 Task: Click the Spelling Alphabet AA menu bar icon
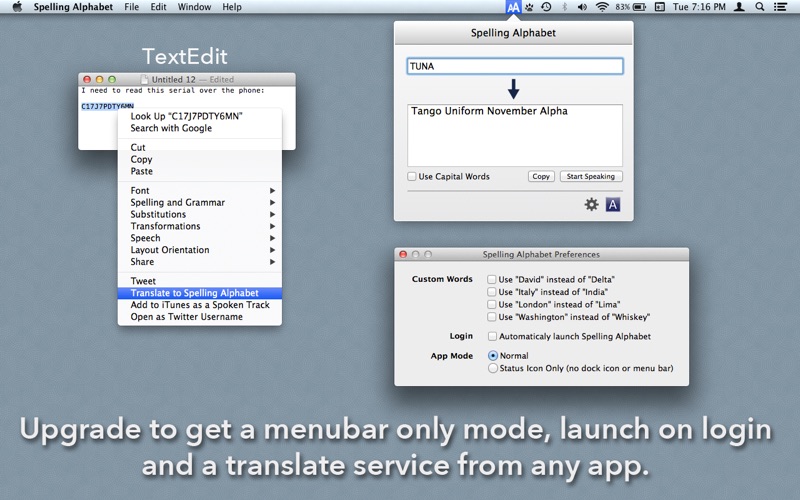click(x=513, y=7)
